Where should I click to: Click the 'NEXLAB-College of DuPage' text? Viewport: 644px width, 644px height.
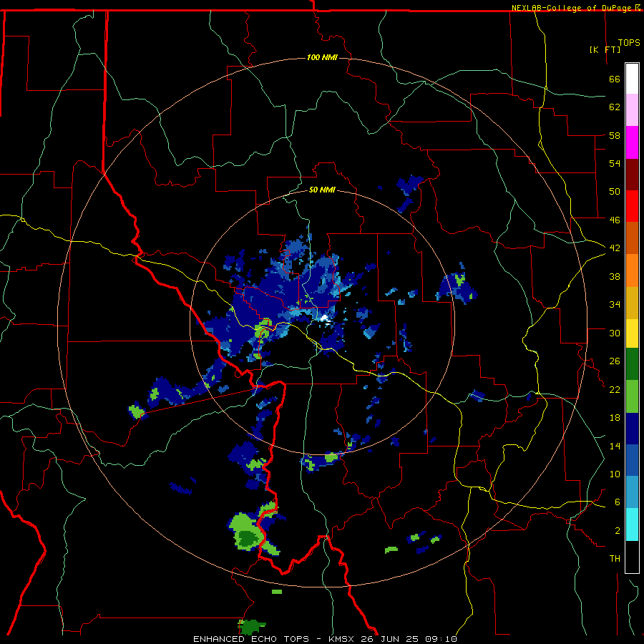572,8
